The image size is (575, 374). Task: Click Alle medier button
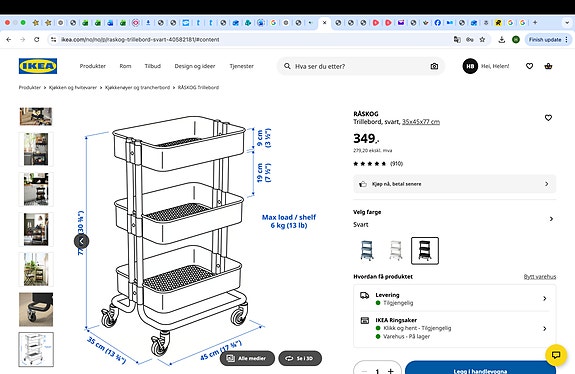coord(247,358)
